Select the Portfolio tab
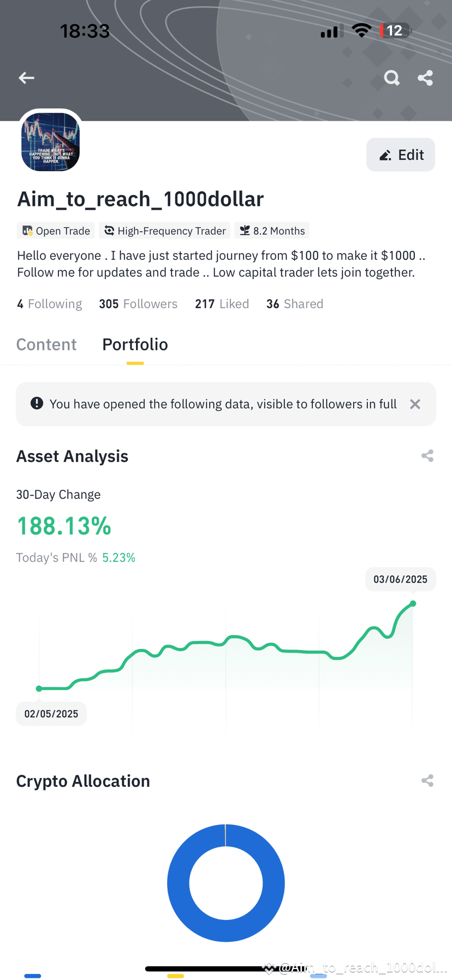 click(135, 345)
